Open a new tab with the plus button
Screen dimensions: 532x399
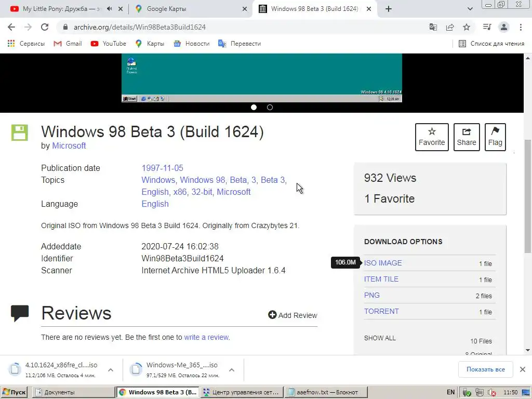coord(389,9)
